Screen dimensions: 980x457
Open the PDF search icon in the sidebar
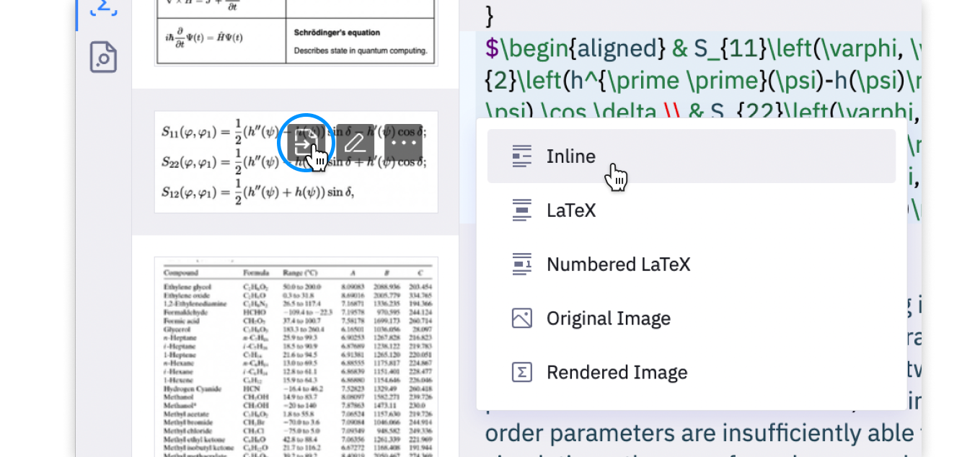click(103, 57)
